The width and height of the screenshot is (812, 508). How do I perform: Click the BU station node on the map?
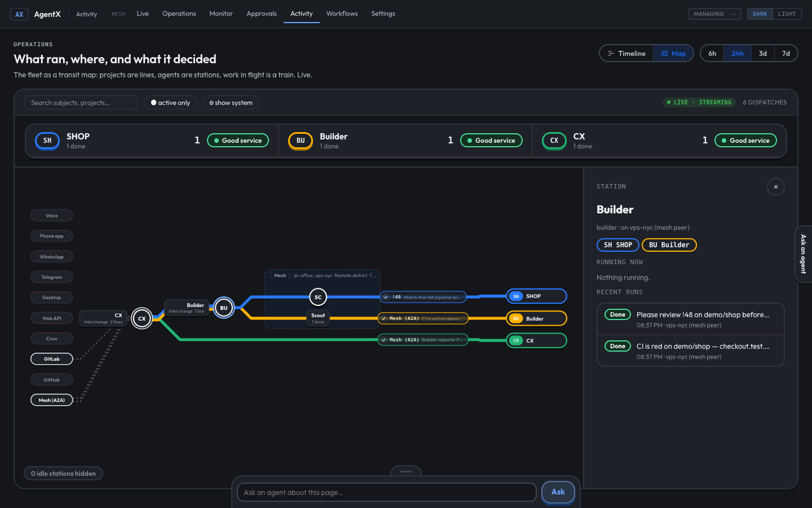(x=224, y=308)
